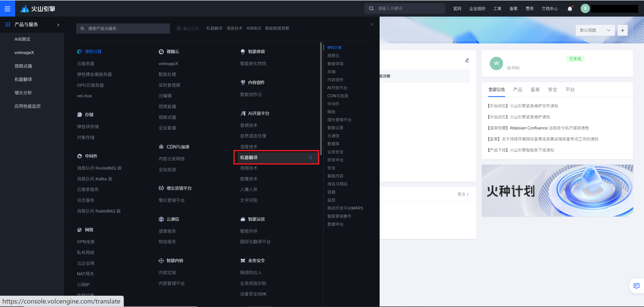Open 云服务器 under 弹性计算
The width and height of the screenshot is (644, 307).
(x=86, y=64)
